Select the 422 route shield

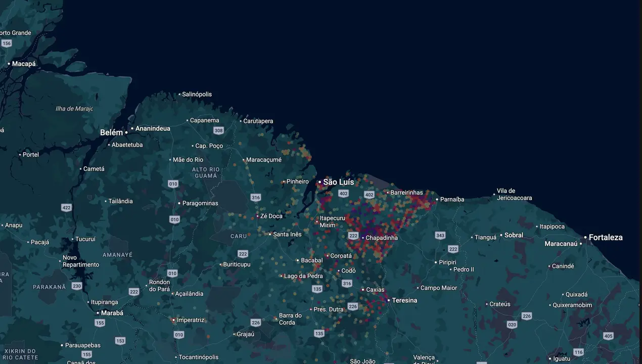coord(66,208)
